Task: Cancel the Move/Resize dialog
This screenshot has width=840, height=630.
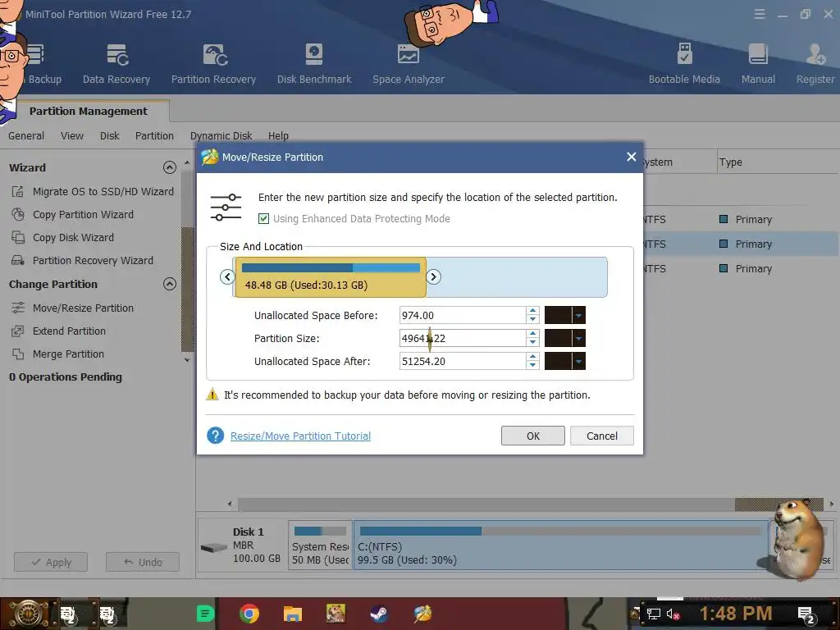Action: pos(602,436)
